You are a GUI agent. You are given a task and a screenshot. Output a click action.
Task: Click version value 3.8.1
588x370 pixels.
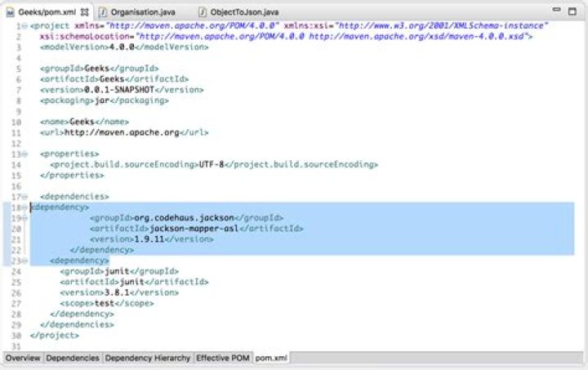tap(117, 292)
